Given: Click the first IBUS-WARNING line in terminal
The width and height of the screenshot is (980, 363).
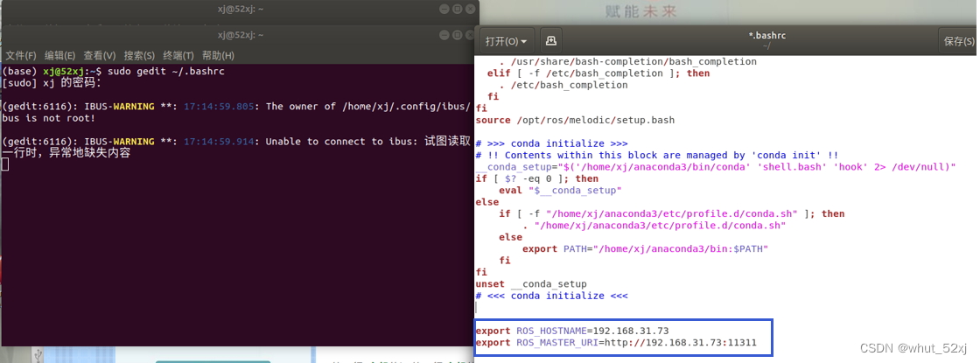Looking at the screenshot, I should pyautogui.click(x=236, y=106).
